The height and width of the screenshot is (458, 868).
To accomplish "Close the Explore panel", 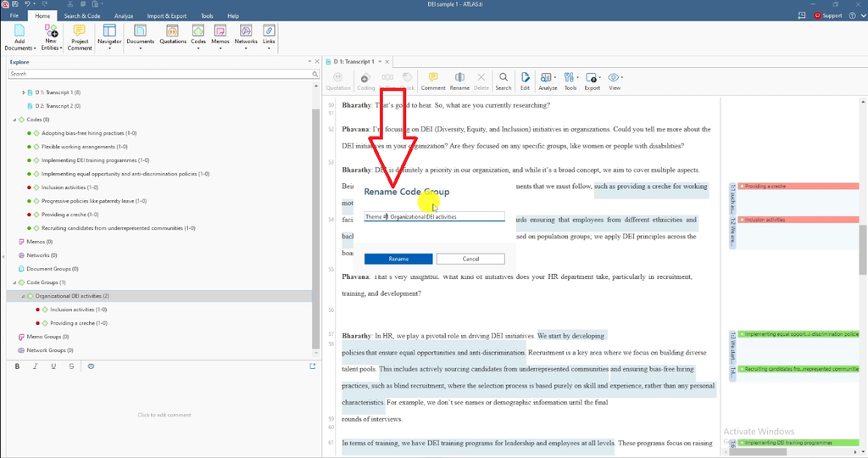I will coord(317,61).
